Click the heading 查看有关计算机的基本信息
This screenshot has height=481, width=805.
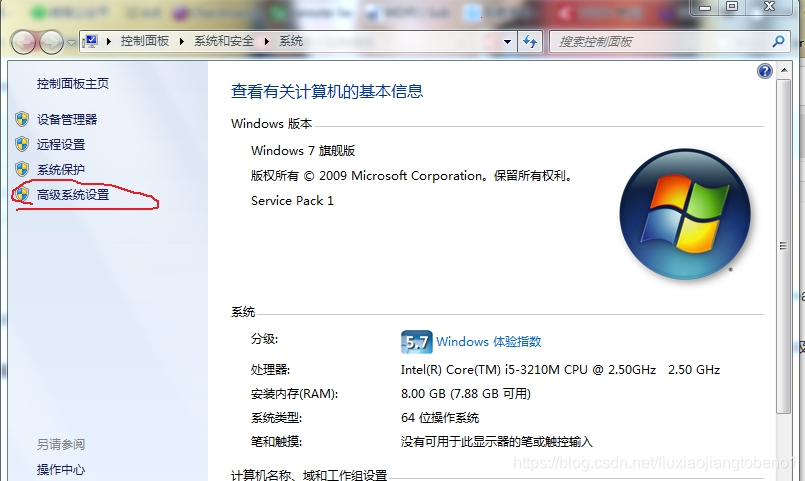pos(327,91)
